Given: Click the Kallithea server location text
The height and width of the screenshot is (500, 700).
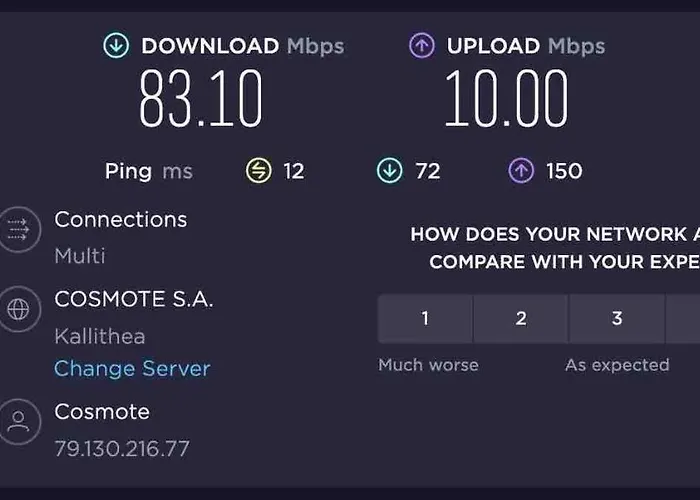Looking at the screenshot, I should click(100, 335).
